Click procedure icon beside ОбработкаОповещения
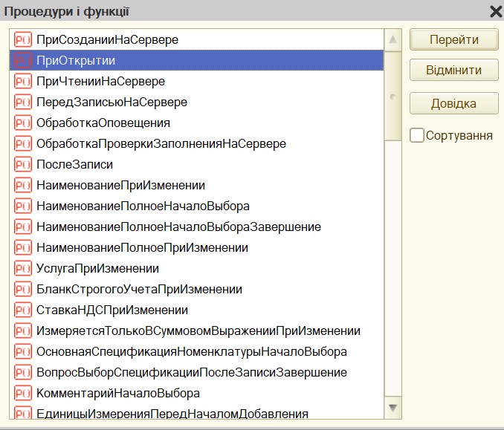 coord(23,123)
